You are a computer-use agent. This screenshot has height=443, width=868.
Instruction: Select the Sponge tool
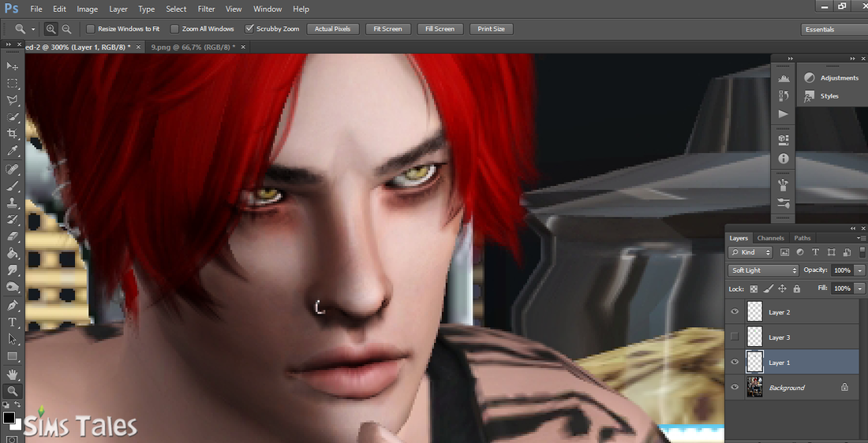click(12, 288)
